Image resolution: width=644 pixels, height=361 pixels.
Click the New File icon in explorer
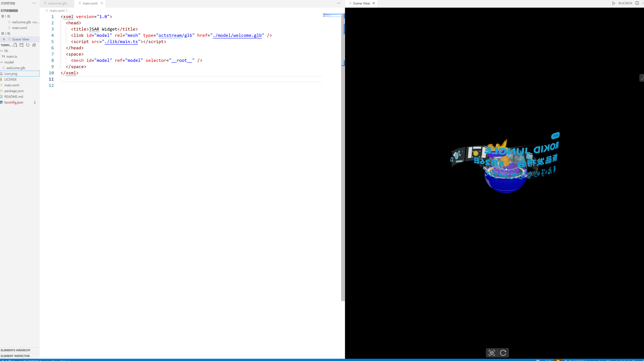pyautogui.click(x=15, y=45)
